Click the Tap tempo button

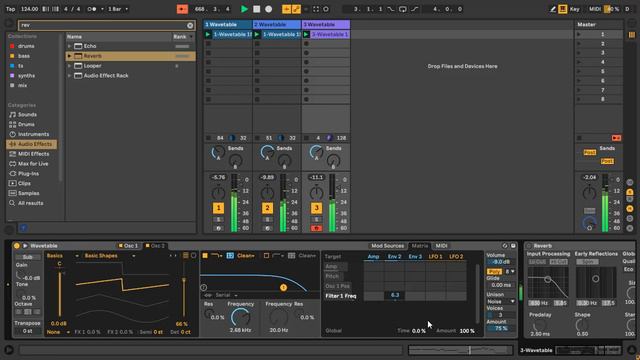pos(11,9)
